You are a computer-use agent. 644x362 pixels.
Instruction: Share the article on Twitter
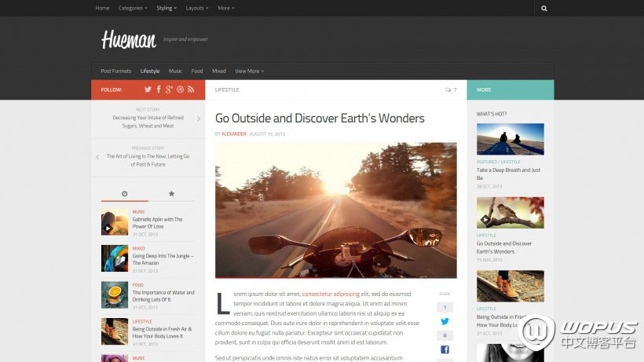click(x=445, y=321)
